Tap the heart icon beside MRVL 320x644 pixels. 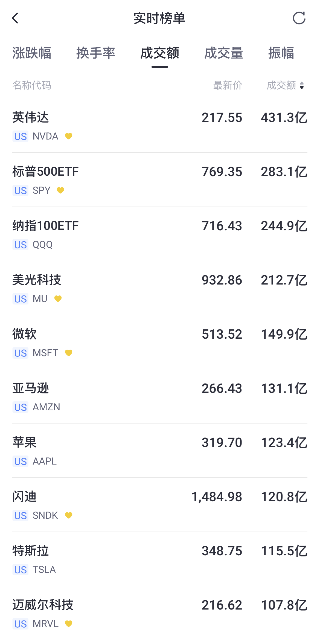[69, 623]
